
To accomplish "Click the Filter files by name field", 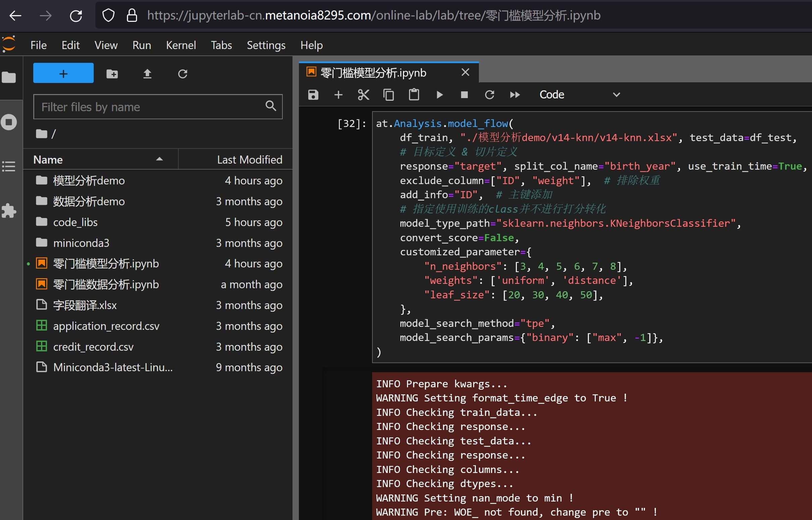I will (152, 107).
